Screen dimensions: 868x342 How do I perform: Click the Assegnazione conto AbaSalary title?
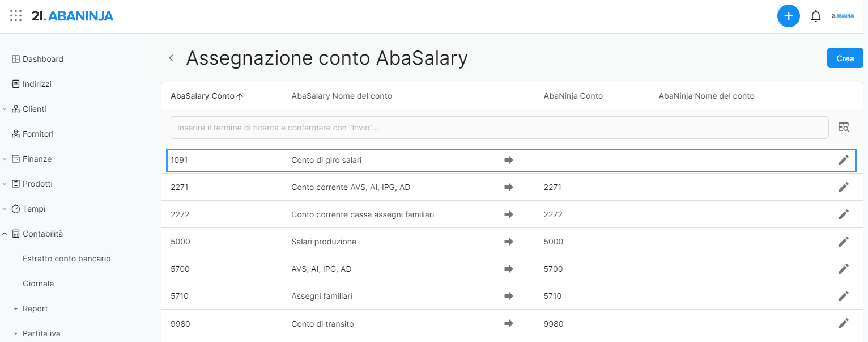pyautogui.click(x=327, y=58)
